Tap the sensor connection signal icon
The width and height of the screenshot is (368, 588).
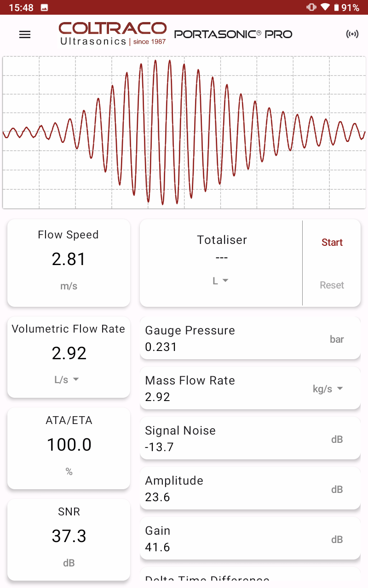(352, 34)
